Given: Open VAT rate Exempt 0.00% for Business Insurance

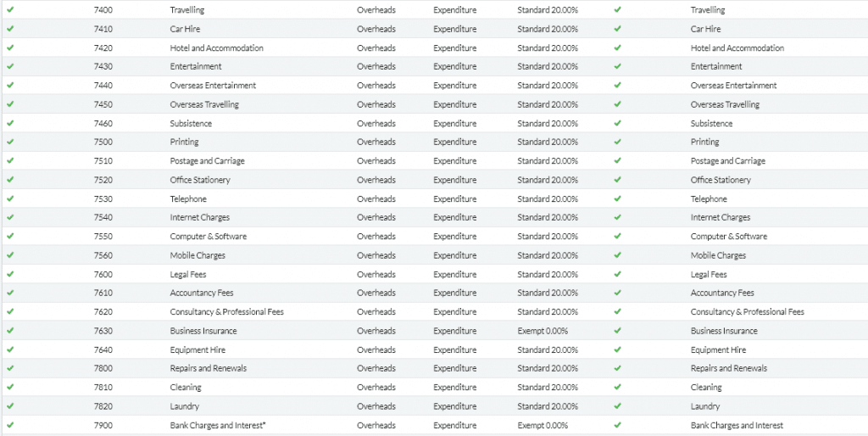Looking at the screenshot, I should (x=542, y=331).
